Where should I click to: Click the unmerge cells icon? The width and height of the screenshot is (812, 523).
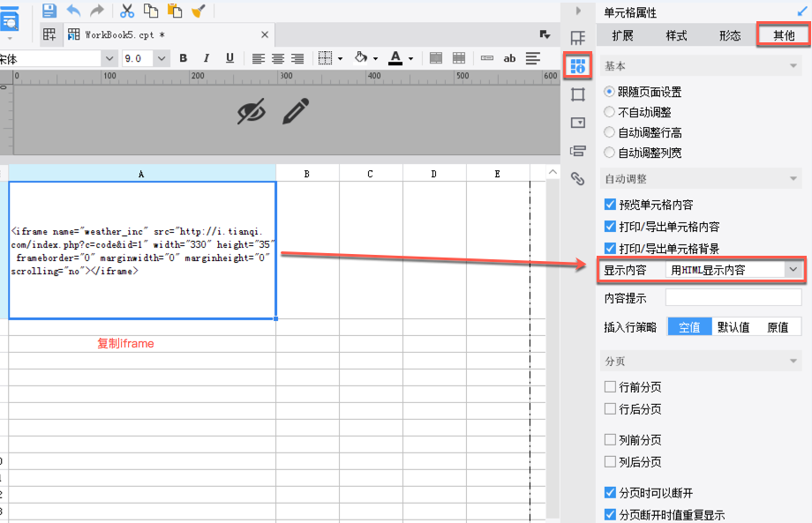(x=459, y=58)
